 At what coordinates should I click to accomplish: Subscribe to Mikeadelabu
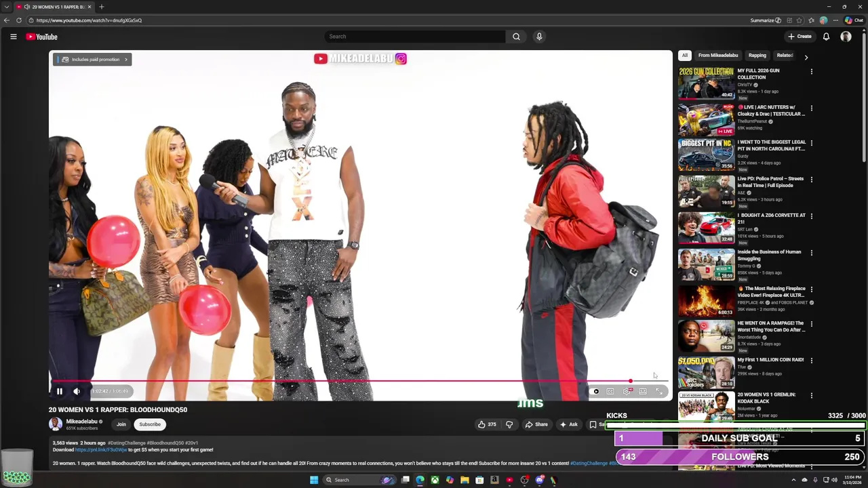point(150,424)
